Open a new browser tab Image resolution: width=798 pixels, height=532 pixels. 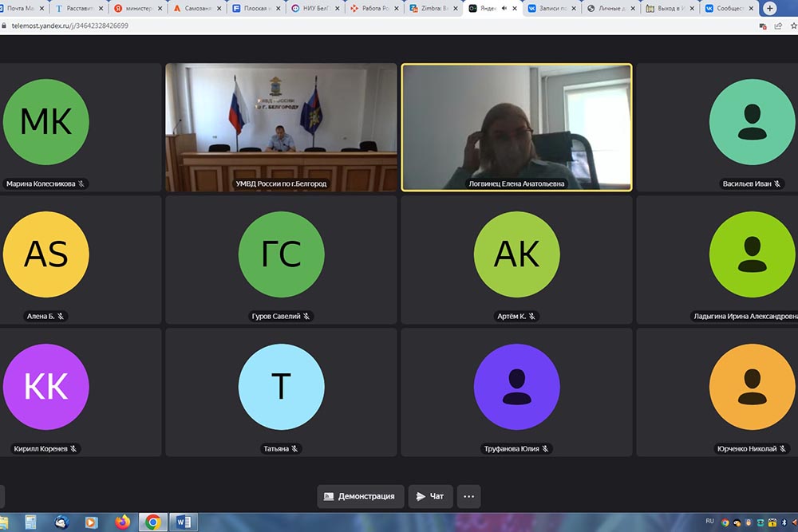tap(769, 9)
